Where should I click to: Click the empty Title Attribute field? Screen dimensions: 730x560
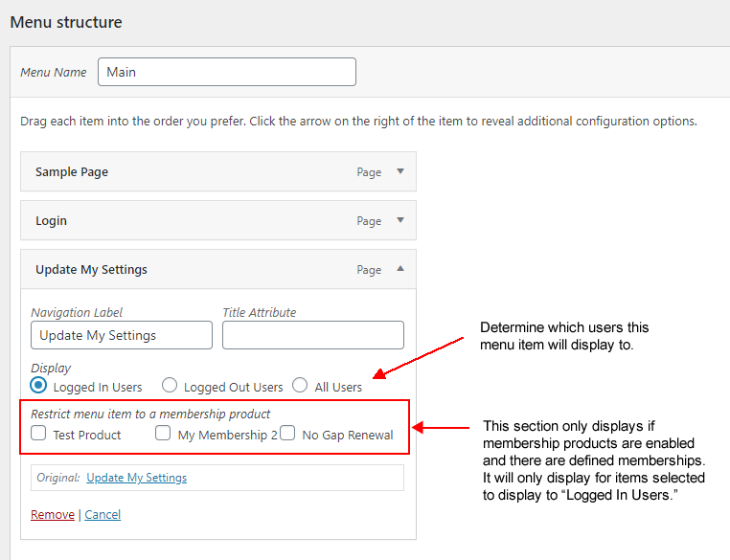[312, 335]
